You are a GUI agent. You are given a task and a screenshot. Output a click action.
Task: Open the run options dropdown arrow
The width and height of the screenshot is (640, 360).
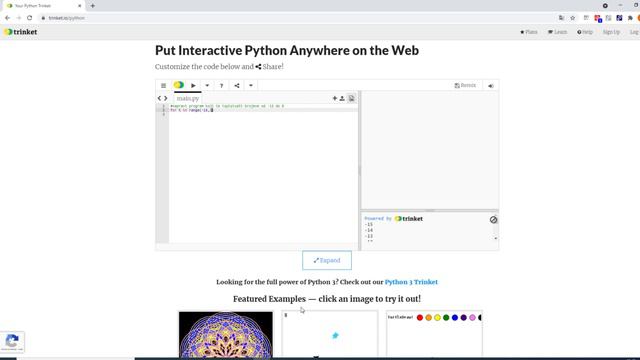pyautogui.click(x=207, y=85)
